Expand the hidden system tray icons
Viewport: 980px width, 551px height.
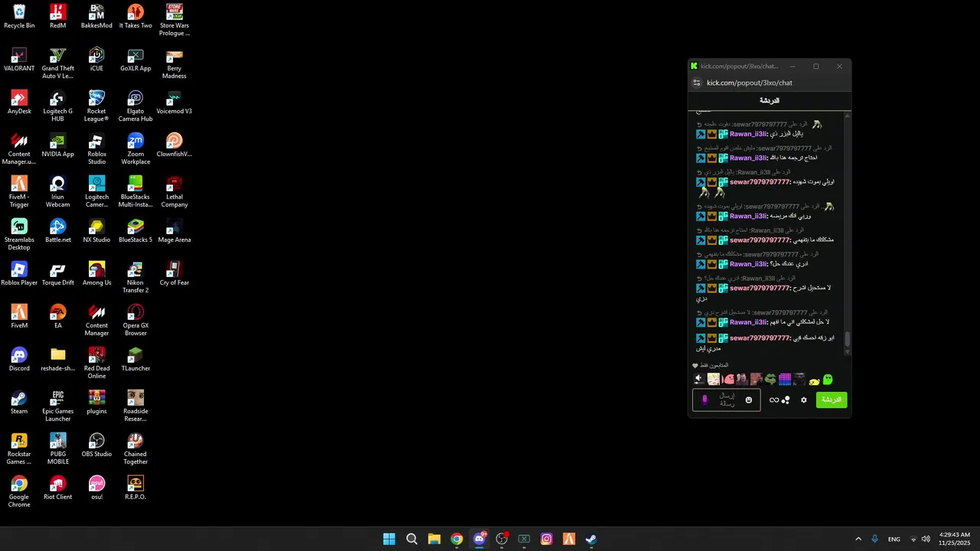858,539
